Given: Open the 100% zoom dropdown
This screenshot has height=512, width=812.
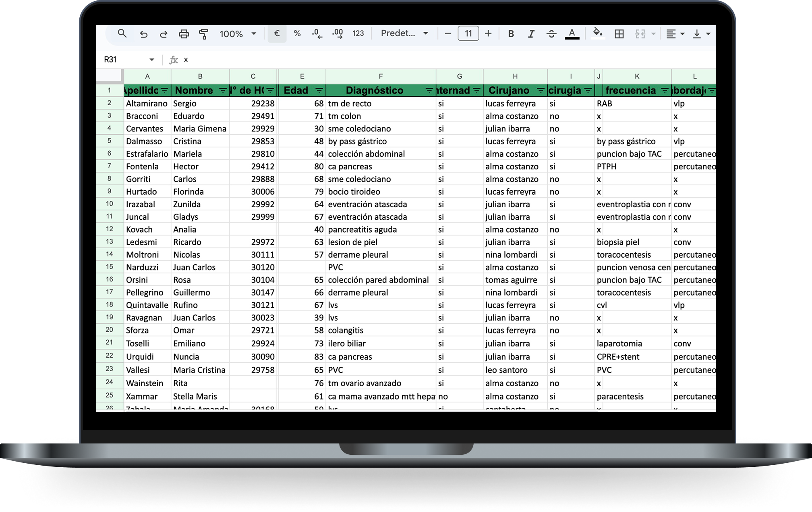Looking at the screenshot, I should pos(238,34).
